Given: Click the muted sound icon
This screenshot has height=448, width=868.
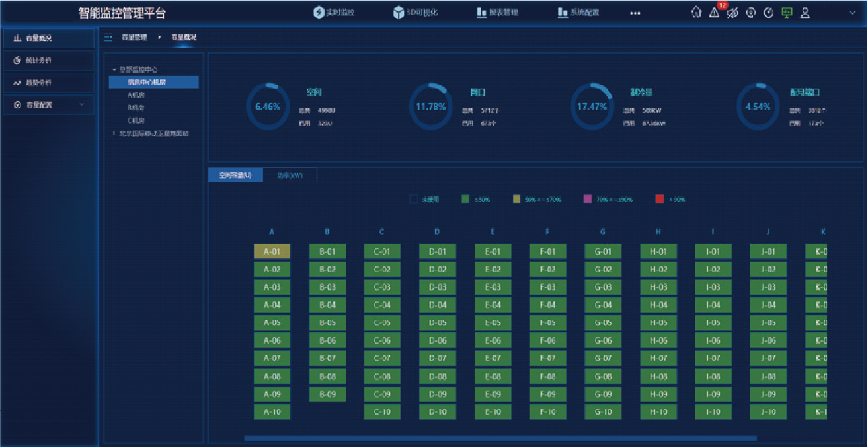Looking at the screenshot, I should [732, 12].
